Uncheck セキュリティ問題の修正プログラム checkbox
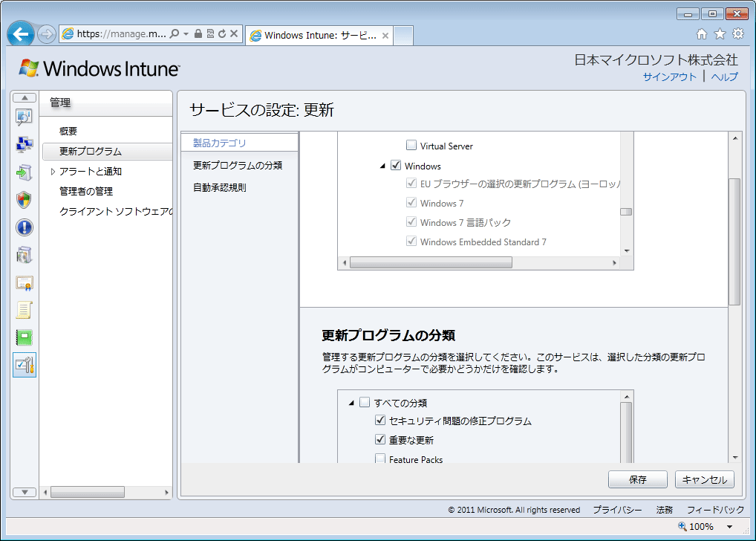Viewport: 756px width, 541px height. [x=380, y=421]
